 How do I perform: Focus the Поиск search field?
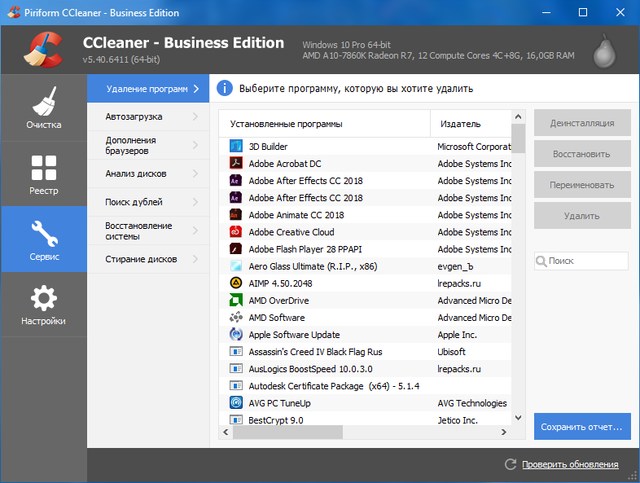(586, 260)
